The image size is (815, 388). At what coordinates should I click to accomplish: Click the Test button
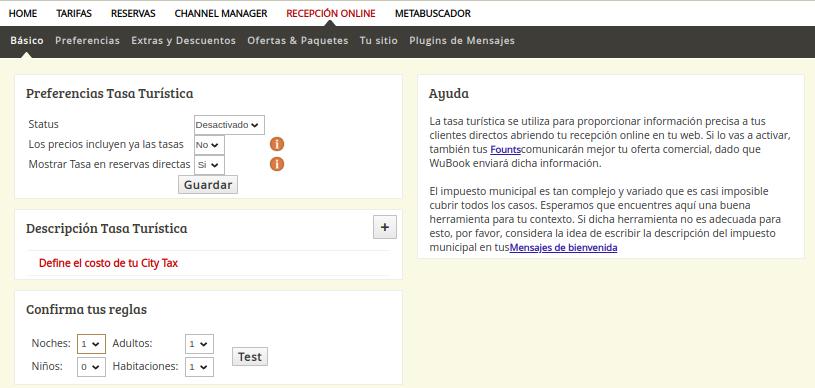(x=249, y=357)
